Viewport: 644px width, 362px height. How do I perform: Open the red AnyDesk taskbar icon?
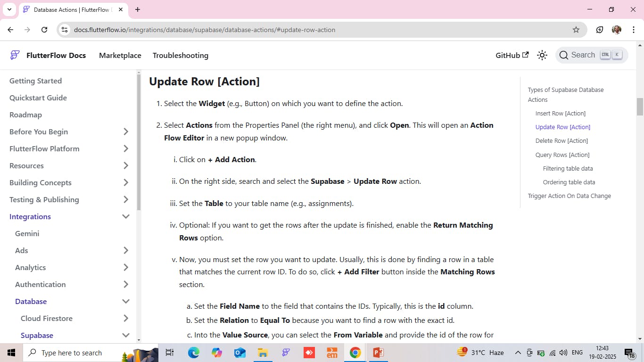(309, 353)
